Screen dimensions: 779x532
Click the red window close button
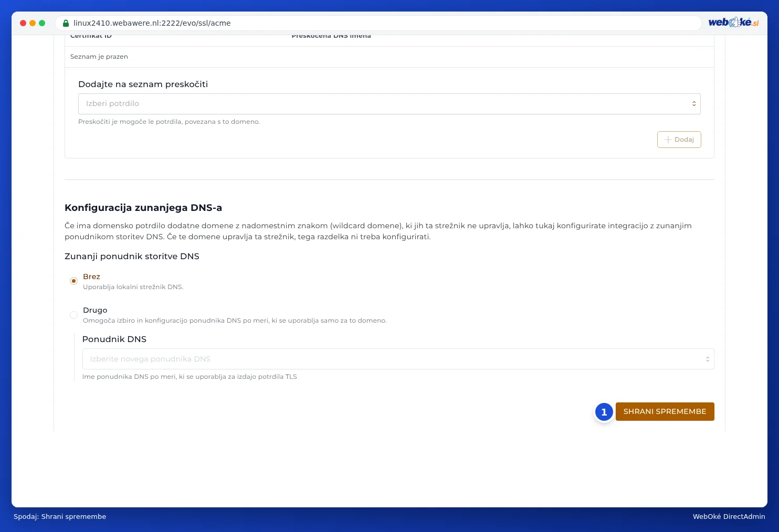tap(23, 23)
